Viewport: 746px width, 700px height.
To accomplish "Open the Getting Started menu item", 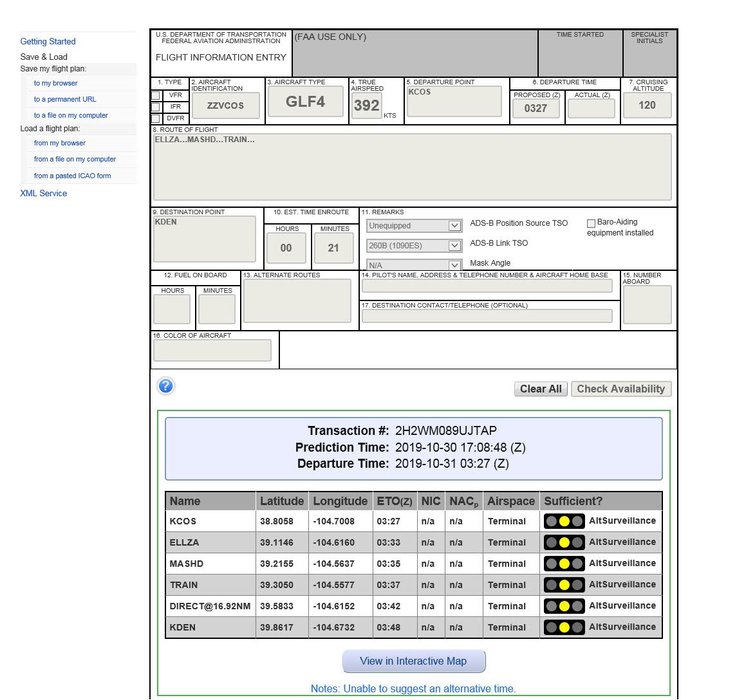I will [48, 42].
